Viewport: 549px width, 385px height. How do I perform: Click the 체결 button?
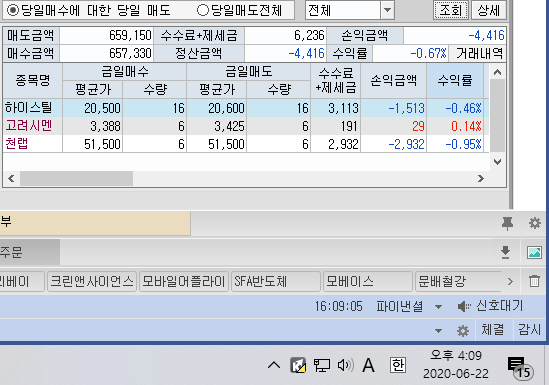pos(493,329)
